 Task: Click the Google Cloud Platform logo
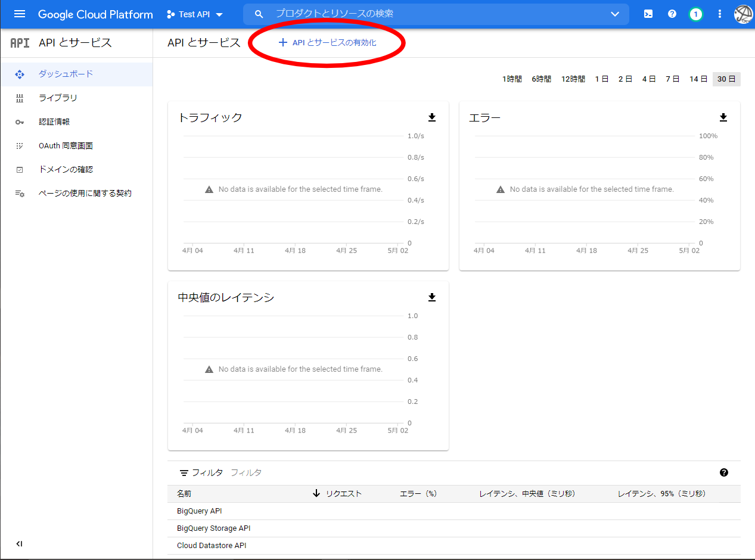[95, 14]
